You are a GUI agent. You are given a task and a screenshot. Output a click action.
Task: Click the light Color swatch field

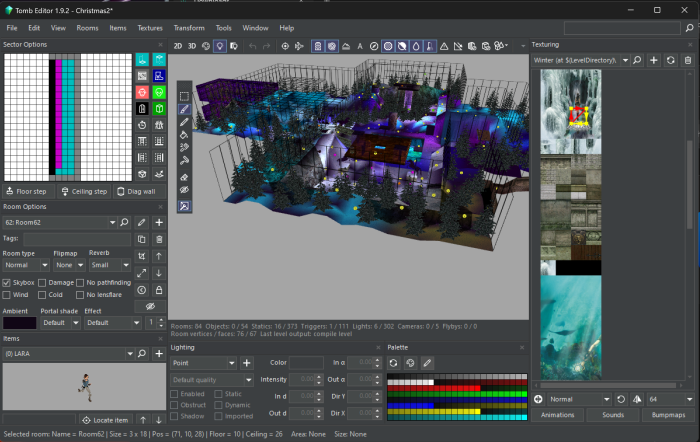306,363
